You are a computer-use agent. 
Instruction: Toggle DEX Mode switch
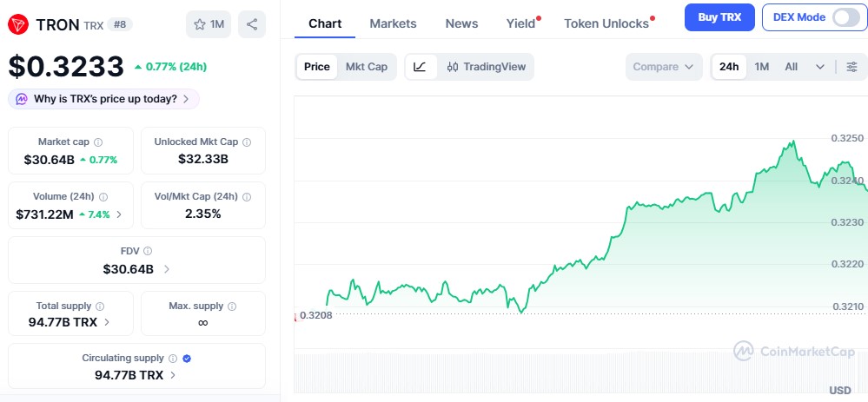click(845, 17)
